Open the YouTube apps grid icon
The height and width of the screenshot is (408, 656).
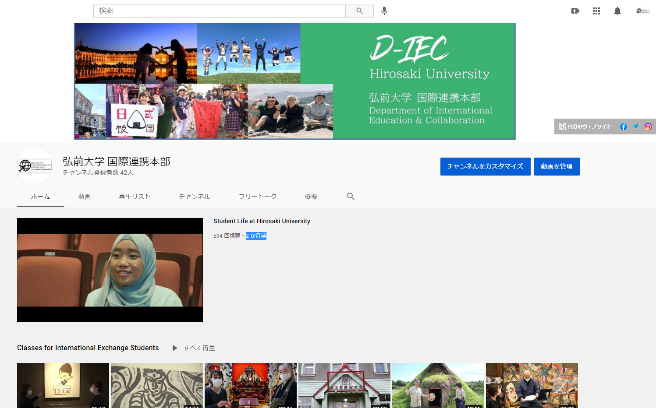tap(596, 11)
